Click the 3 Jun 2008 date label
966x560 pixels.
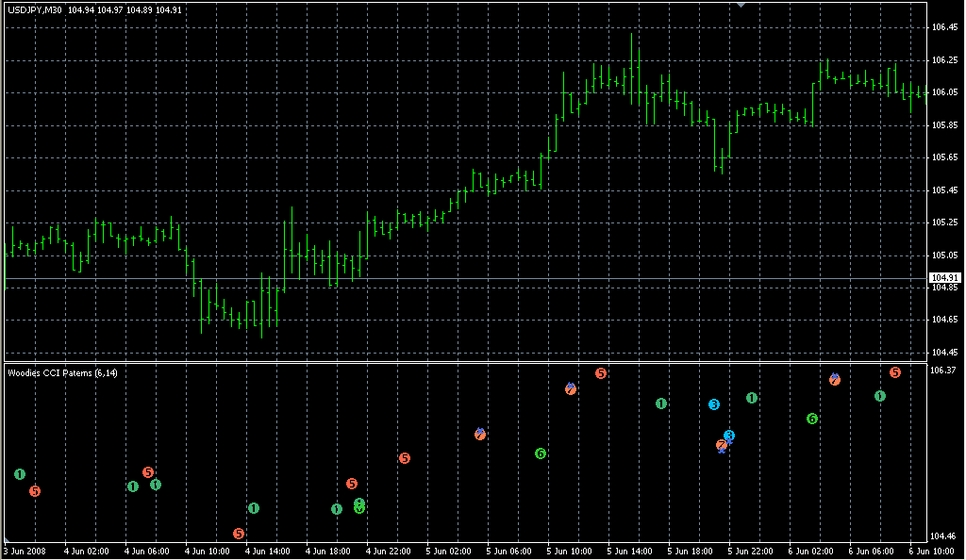pos(25,551)
